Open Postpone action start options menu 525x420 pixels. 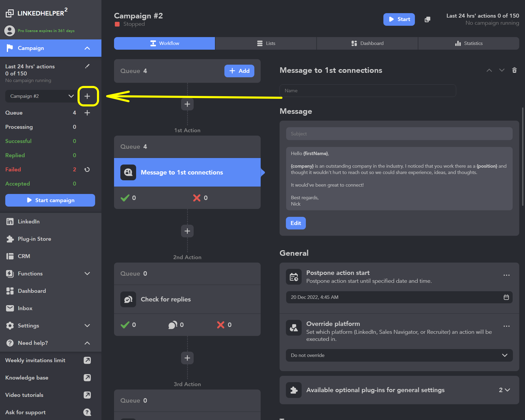pos(506,275)
